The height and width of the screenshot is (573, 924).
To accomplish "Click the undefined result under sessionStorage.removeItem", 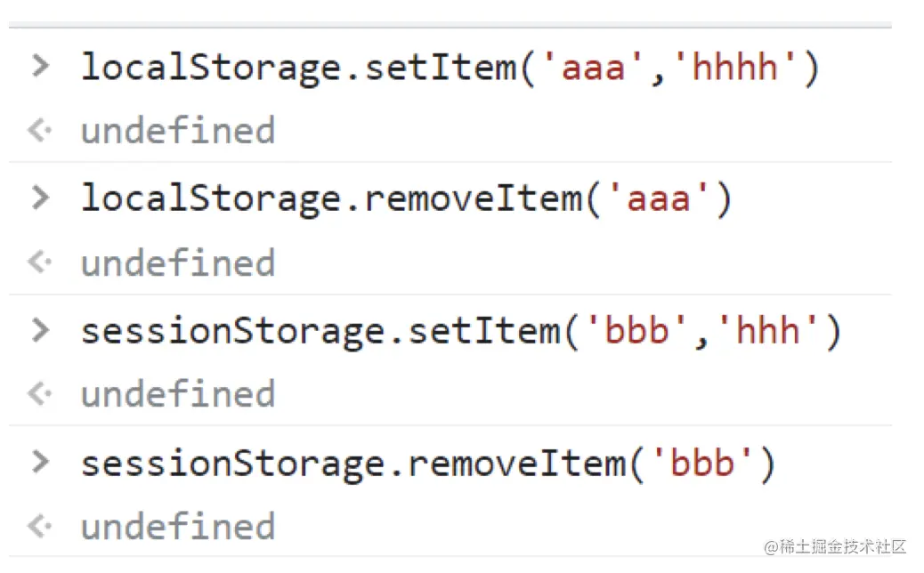I will point(178,527).
